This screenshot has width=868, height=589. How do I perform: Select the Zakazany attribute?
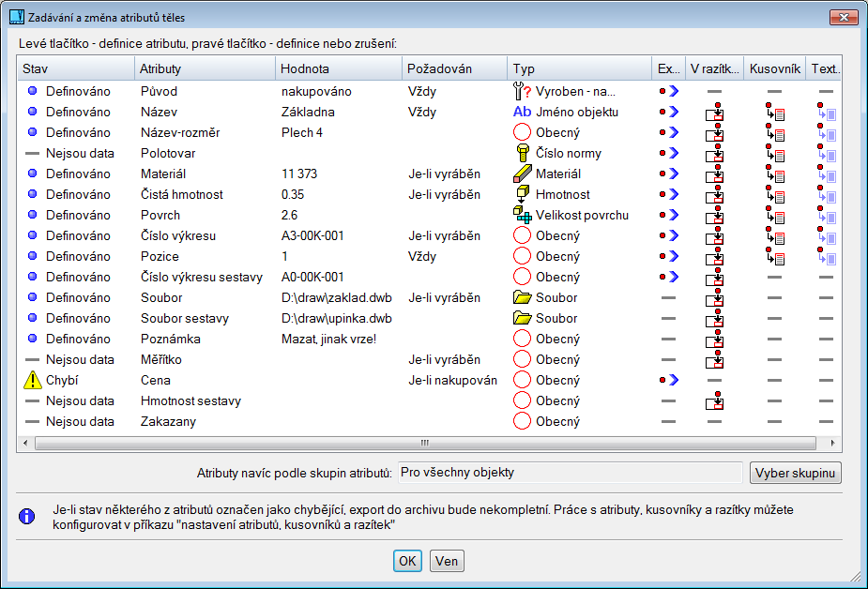pyautogui.click(x=168, y=421)
